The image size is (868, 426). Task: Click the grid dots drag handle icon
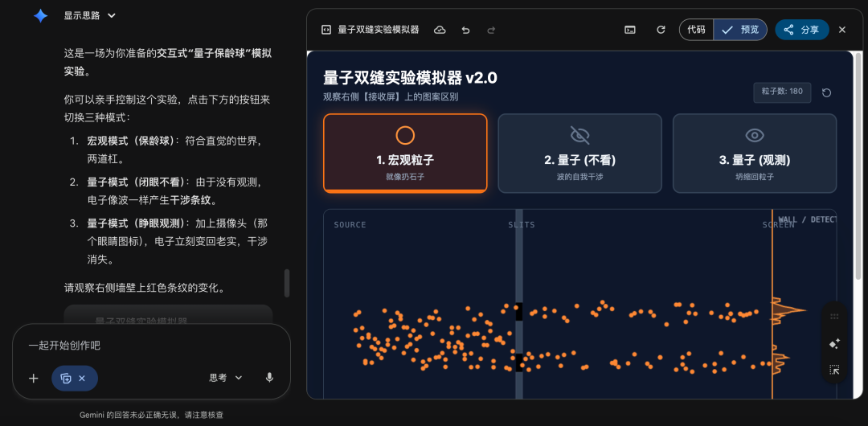pos(835,317)
